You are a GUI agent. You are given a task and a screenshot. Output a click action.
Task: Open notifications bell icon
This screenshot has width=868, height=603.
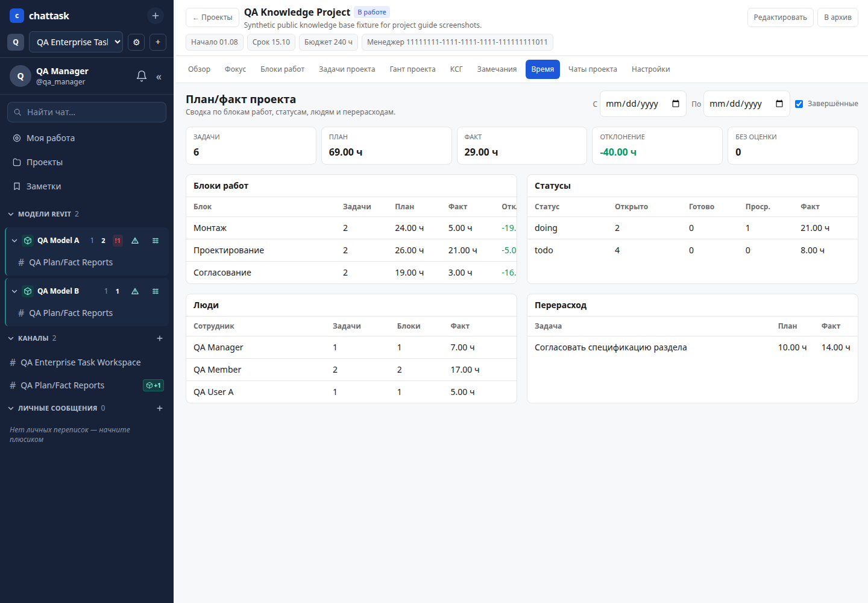(142, 76)
